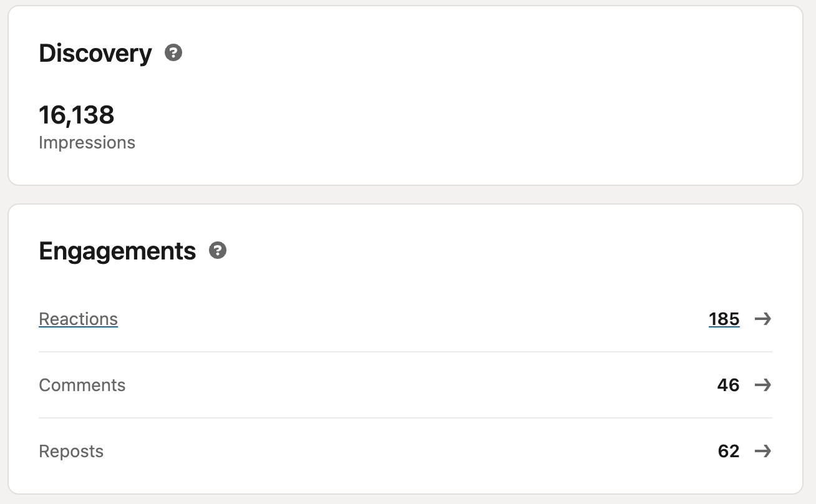
Task: Open the Engagements help question mark
Action: (217, 251)
